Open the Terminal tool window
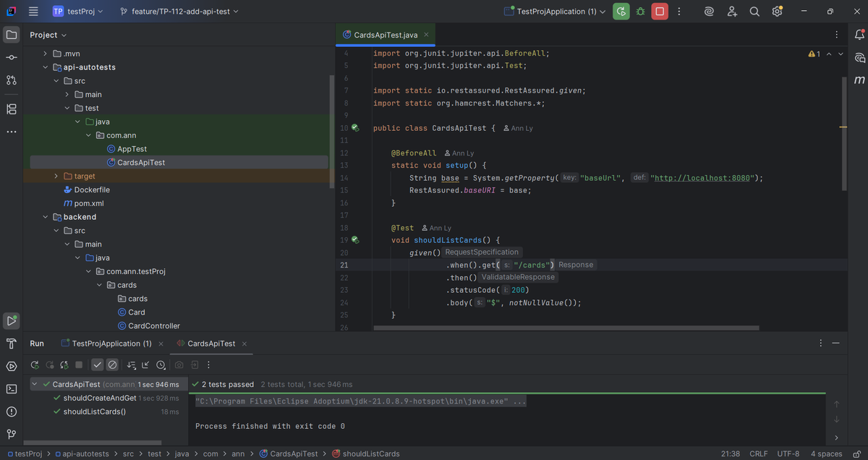 (x=12, y=389)
